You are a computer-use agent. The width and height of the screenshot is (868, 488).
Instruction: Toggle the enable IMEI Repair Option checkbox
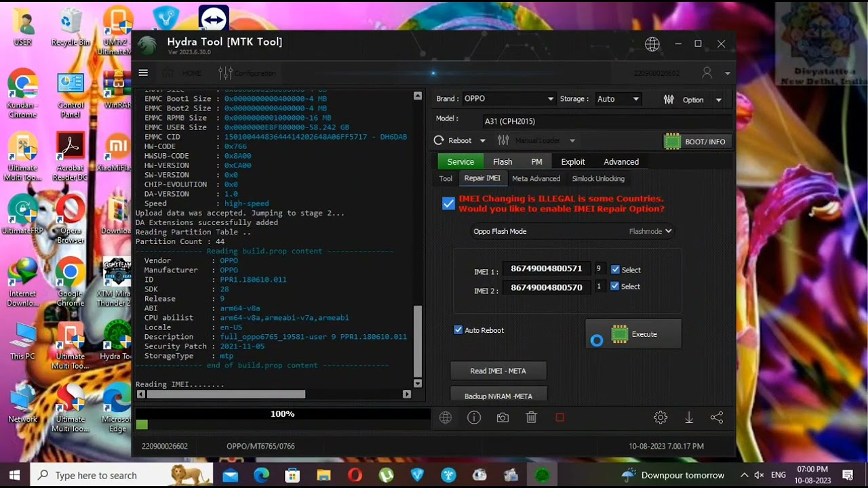pyautogui.click(x=448, y=203)
